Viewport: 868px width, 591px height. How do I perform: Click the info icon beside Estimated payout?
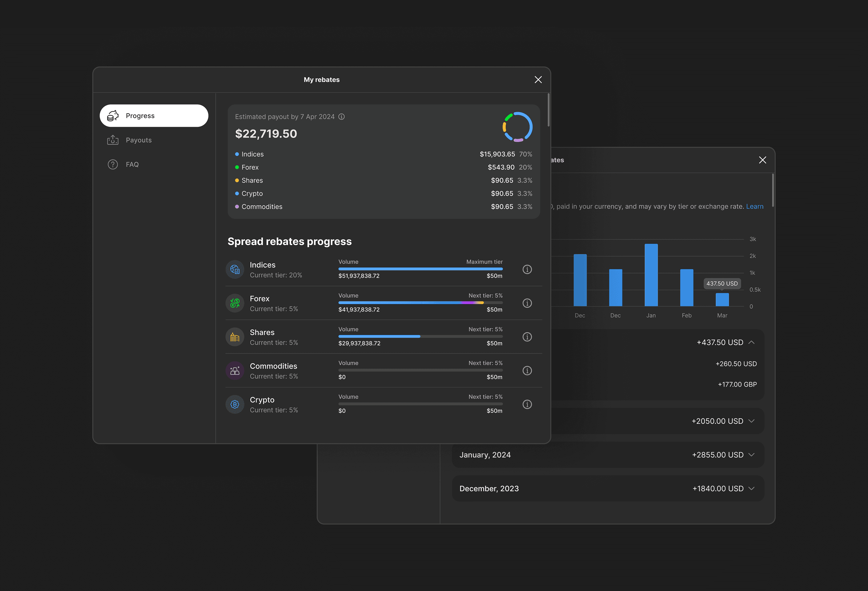(341, 117)
